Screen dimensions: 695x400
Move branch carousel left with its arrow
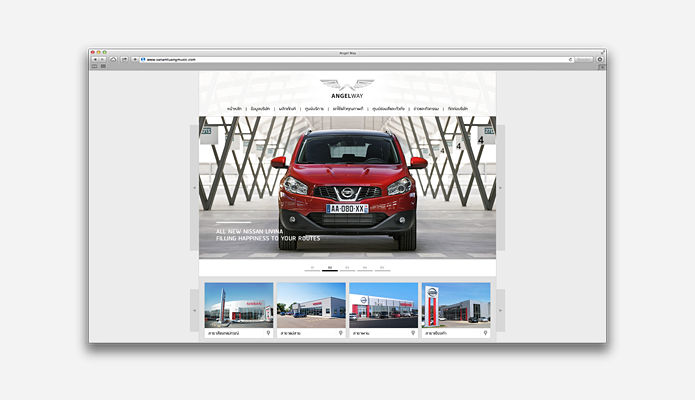194,310
